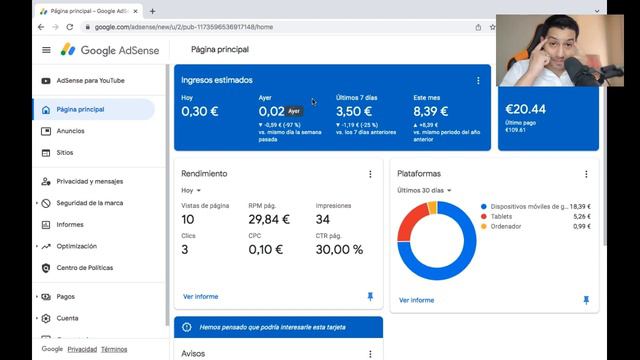Click the 0,30 € Hoy earnings value
This screenshot has height=360, width=640.
click(200, 111)
